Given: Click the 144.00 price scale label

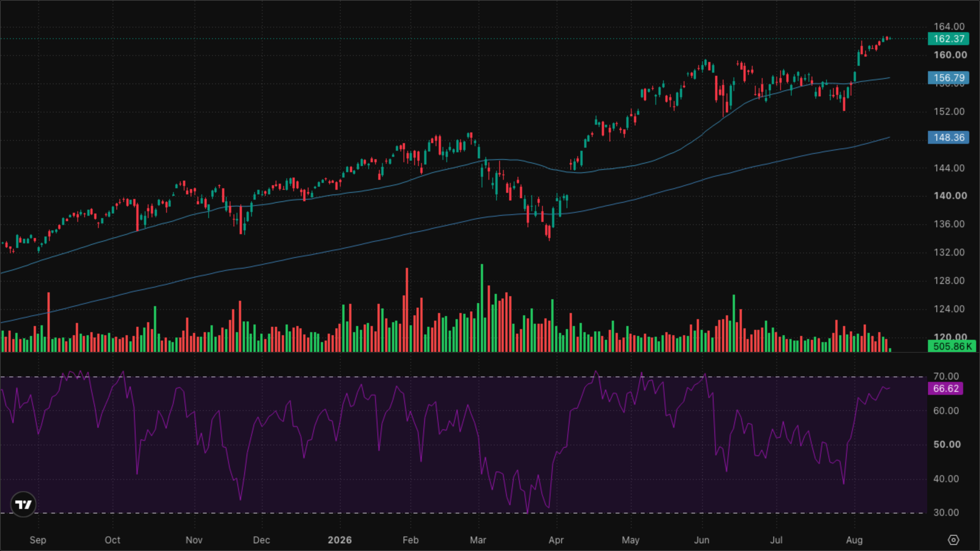Looking at the screenshot, I should 949,168.
